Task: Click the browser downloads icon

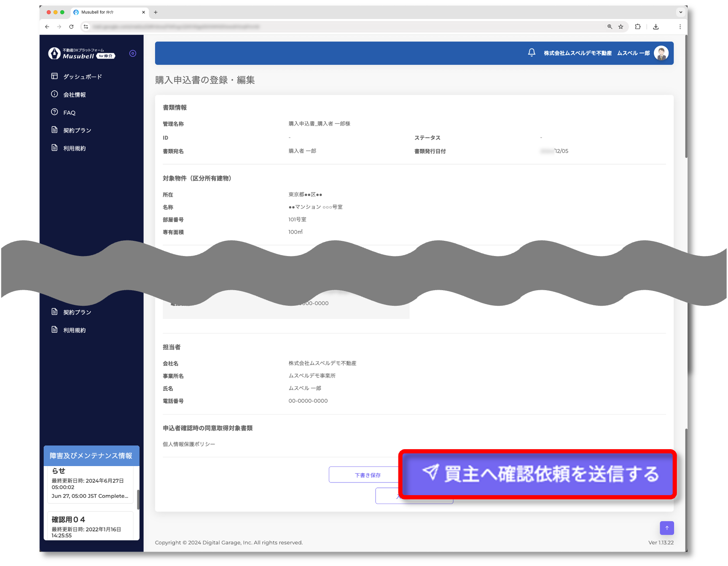Action: tap(656, 27)
